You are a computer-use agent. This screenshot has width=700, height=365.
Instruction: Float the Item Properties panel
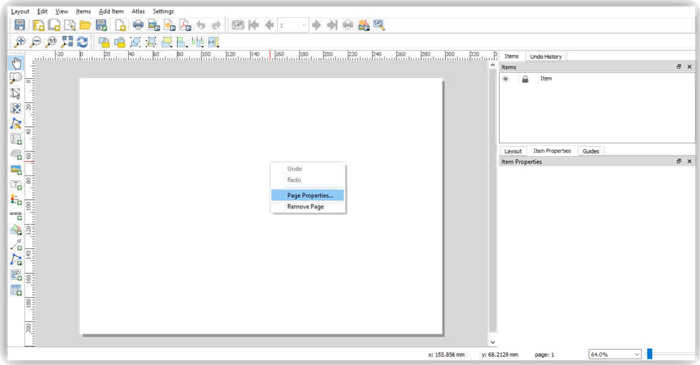point(679,161)
